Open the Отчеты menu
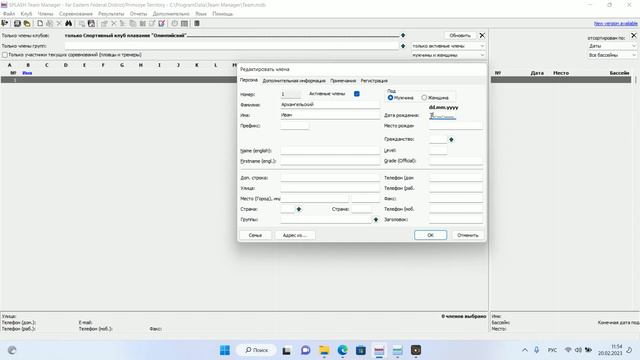 pos(138,14)
